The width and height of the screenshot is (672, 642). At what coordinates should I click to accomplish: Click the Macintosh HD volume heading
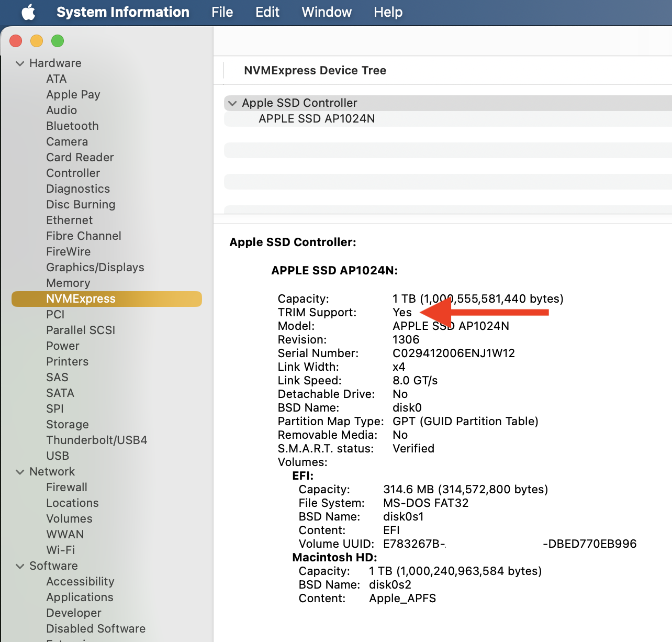334,558
